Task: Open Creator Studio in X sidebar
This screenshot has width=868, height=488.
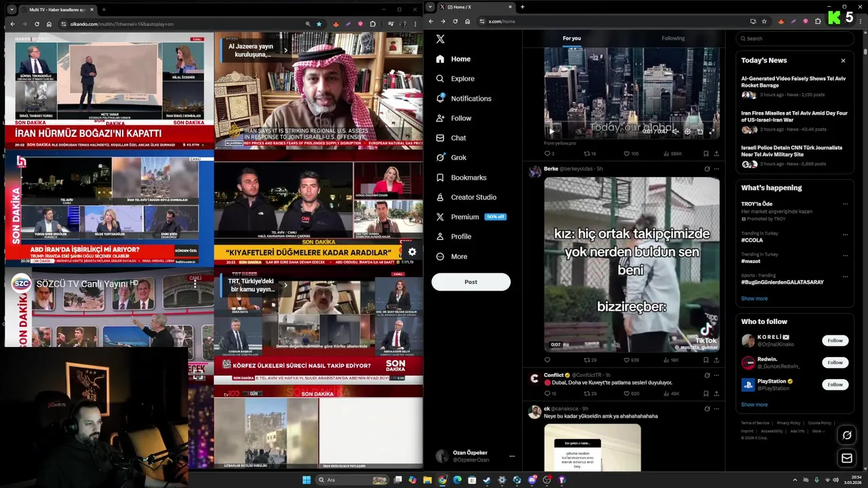Action: (467, 197)
